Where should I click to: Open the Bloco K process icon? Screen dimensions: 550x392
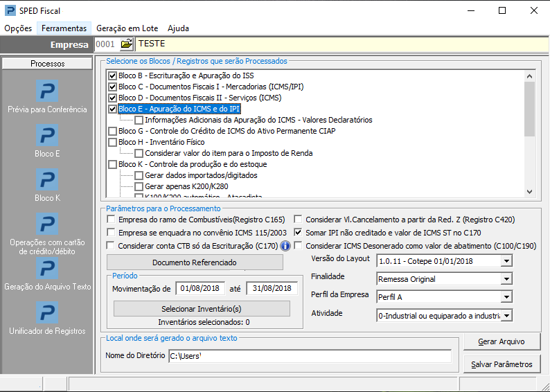point(47,179)
